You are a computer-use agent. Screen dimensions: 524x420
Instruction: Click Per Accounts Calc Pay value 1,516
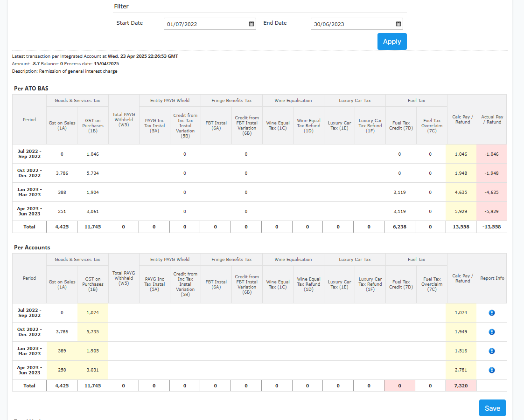pos(461,351)
